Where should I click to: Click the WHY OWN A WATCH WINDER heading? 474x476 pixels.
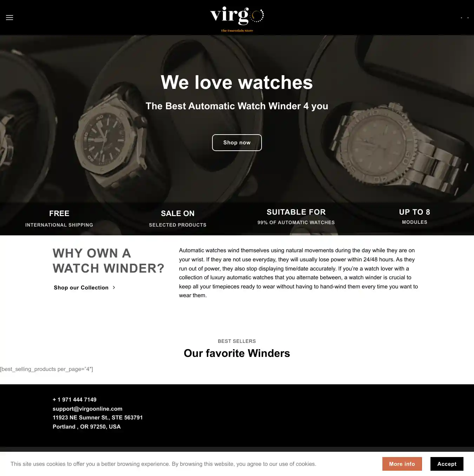coord(108,261)
